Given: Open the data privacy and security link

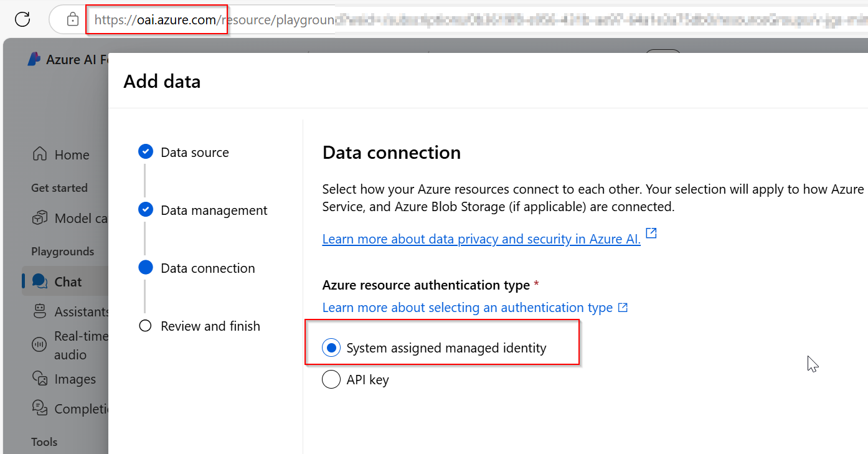Looking at the screenshot, I should (x=481, y=239).
